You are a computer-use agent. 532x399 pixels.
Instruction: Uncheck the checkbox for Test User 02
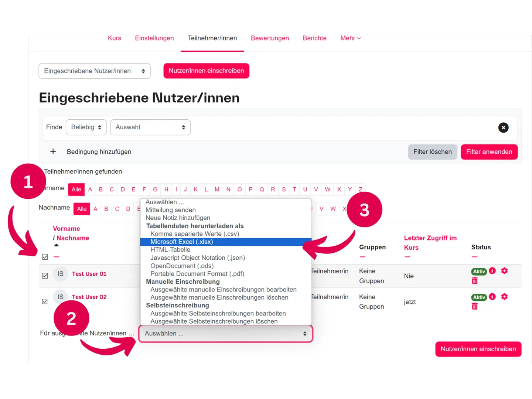click(45, 301)
